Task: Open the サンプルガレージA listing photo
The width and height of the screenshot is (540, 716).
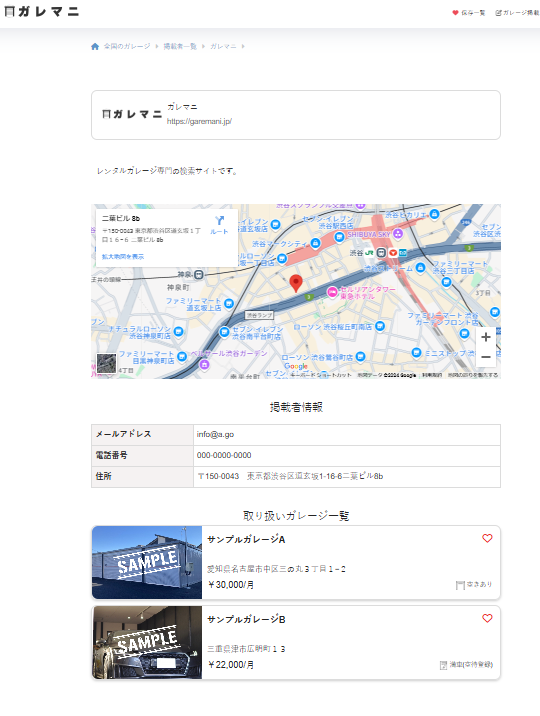Action: [x=147, y=563]
